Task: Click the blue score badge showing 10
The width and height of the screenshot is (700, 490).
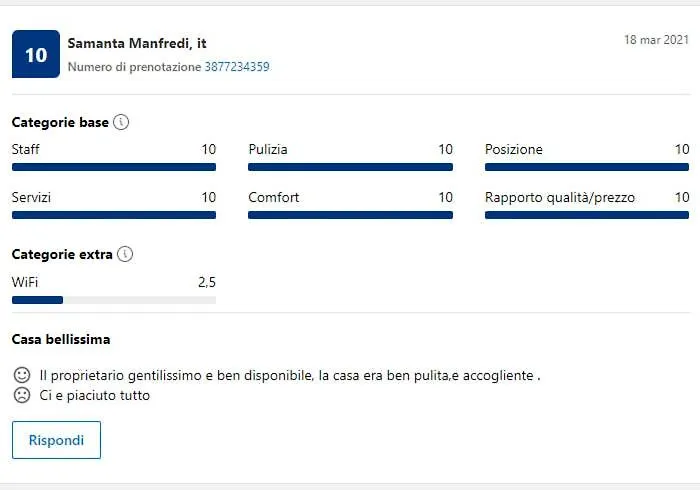Action: (x=36, y=55)
